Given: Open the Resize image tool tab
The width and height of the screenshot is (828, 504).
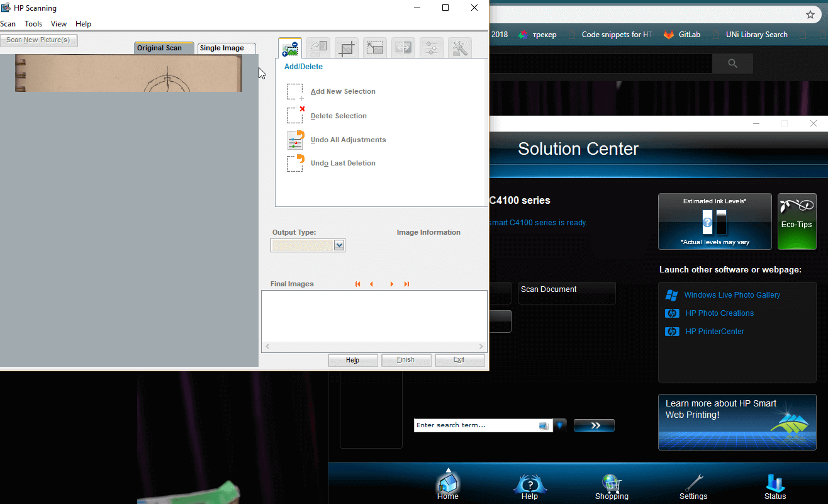Looking at the screenshot, I should click(375, 48).
